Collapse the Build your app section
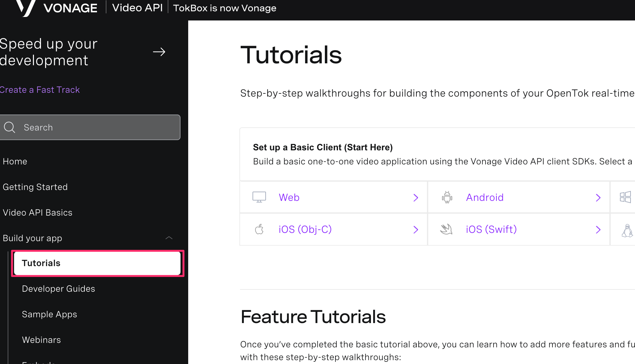Viewport: 635px width, 364px height. tap(169, 238)
